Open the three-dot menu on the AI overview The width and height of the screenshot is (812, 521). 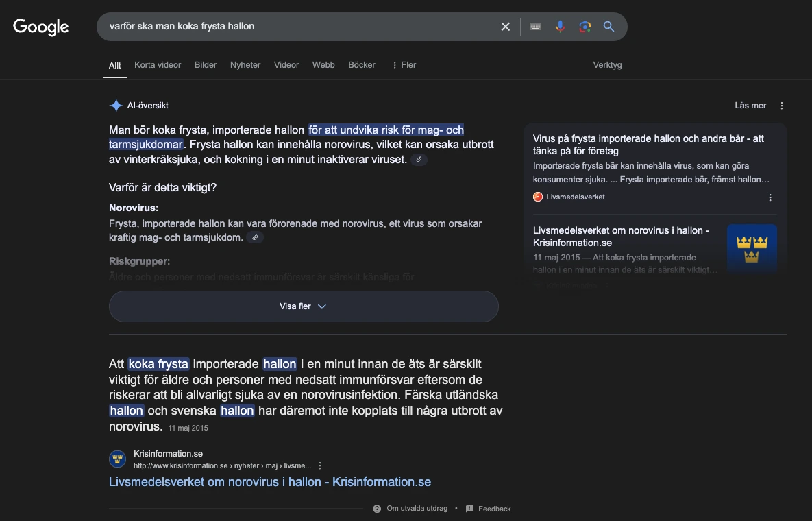pyautogui.click(x=782, y=105)
